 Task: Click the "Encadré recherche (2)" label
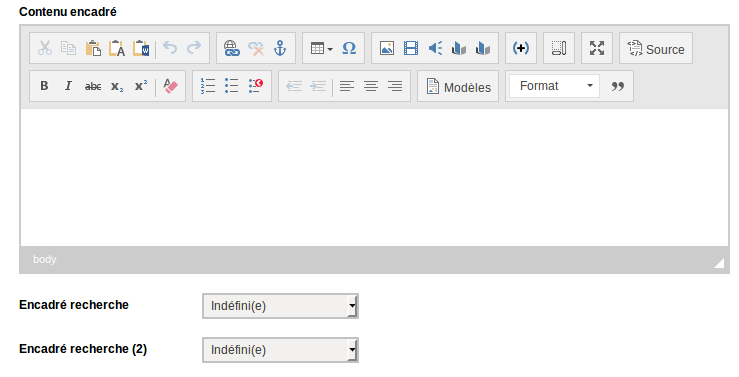[83, 349]
